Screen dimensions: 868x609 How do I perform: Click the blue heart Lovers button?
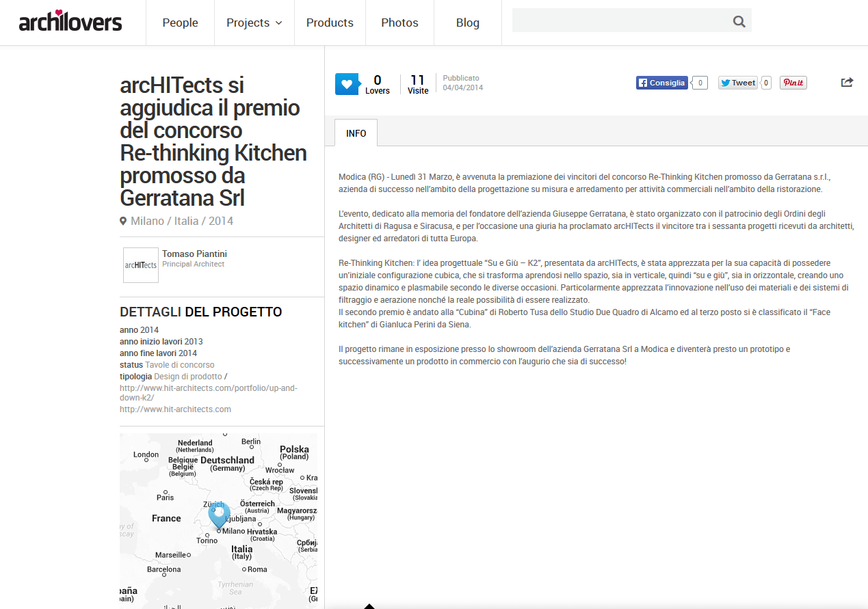coord(347,84)
